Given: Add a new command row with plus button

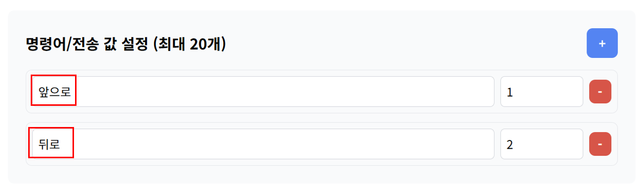Looking at the screenshot, I should coord(602,43).
